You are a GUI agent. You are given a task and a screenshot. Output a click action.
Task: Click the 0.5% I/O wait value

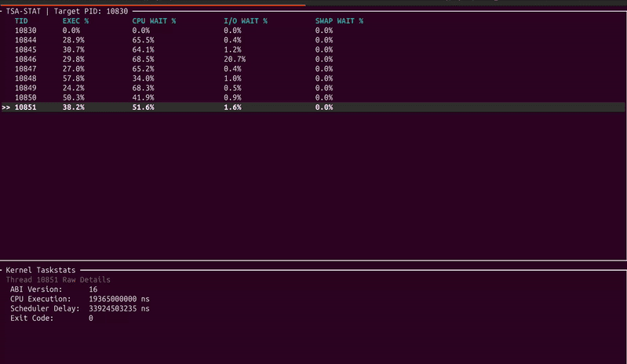point(232,88)
